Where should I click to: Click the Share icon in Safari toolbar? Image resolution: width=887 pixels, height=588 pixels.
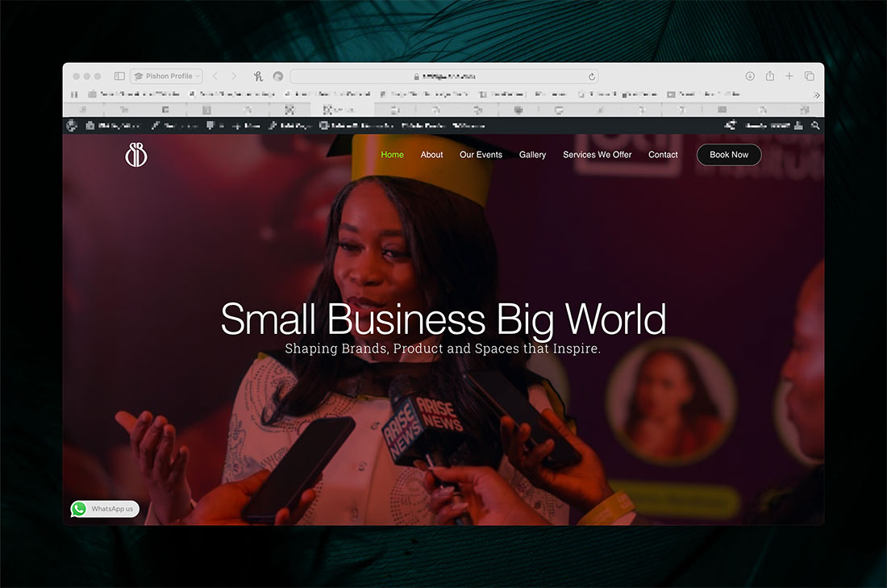[770, 76]
